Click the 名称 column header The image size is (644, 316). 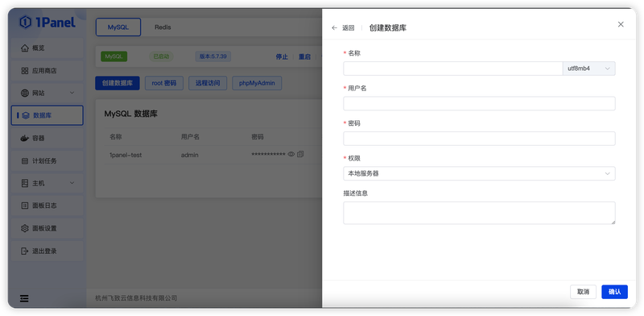115,136
